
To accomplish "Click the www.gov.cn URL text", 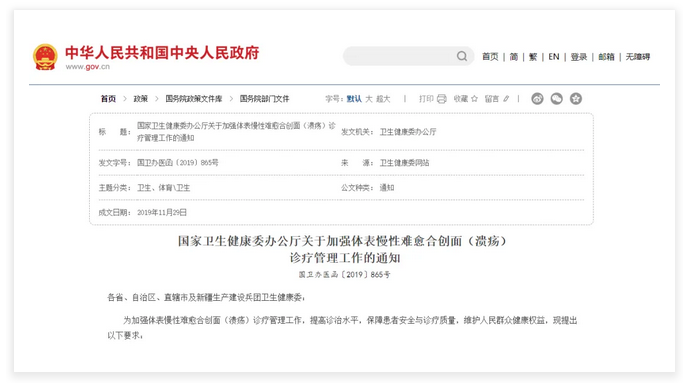I will point(88,67).
